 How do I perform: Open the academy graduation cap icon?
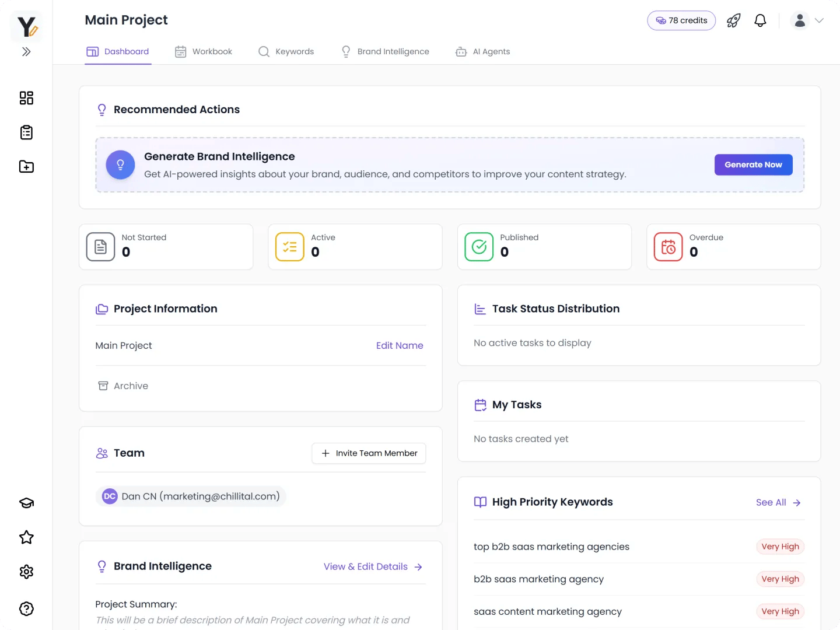pyautogui.click(x=26, y=502)
